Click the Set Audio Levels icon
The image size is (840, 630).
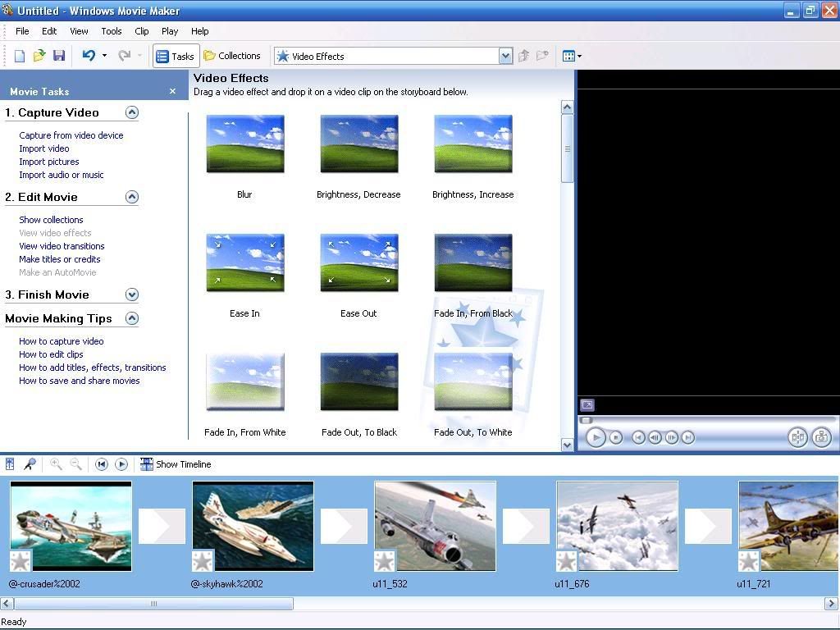click(10, 464)
